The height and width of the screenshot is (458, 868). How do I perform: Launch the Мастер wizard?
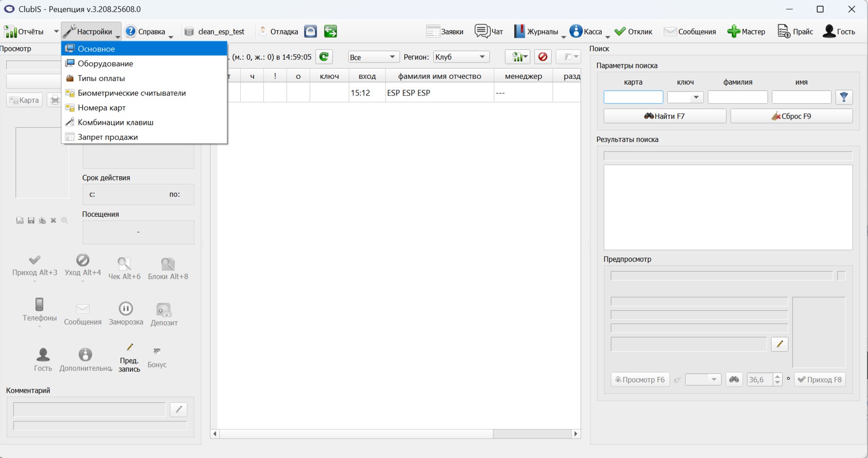746,32
